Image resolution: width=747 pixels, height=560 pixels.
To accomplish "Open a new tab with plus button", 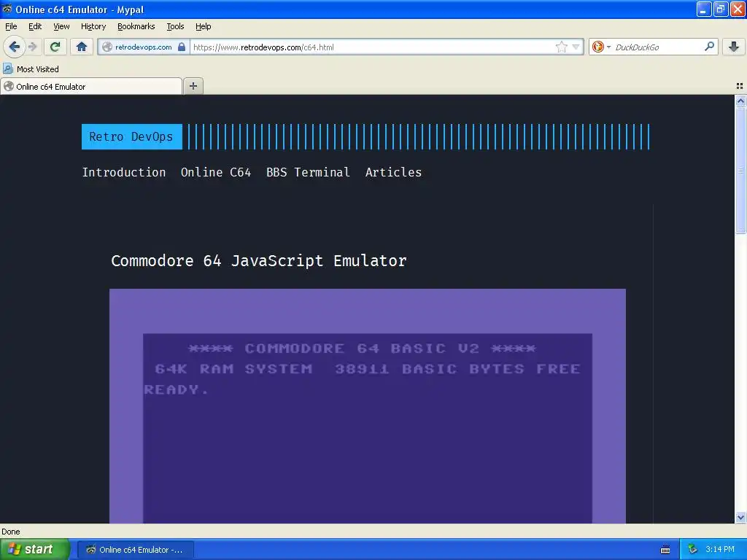I will coord(193,86).
